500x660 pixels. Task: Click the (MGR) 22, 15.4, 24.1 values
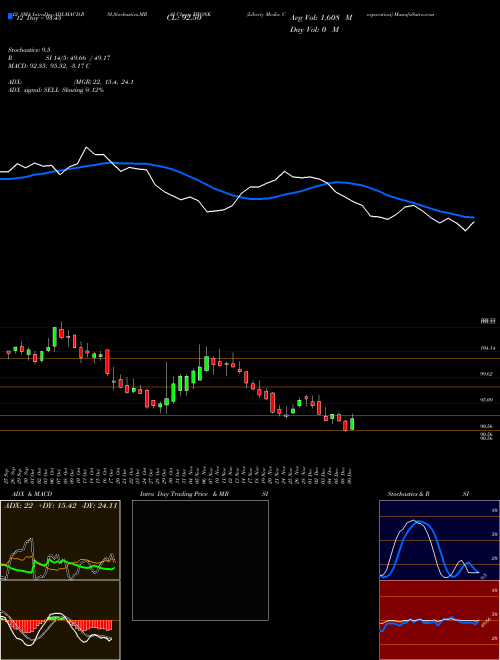104,82
